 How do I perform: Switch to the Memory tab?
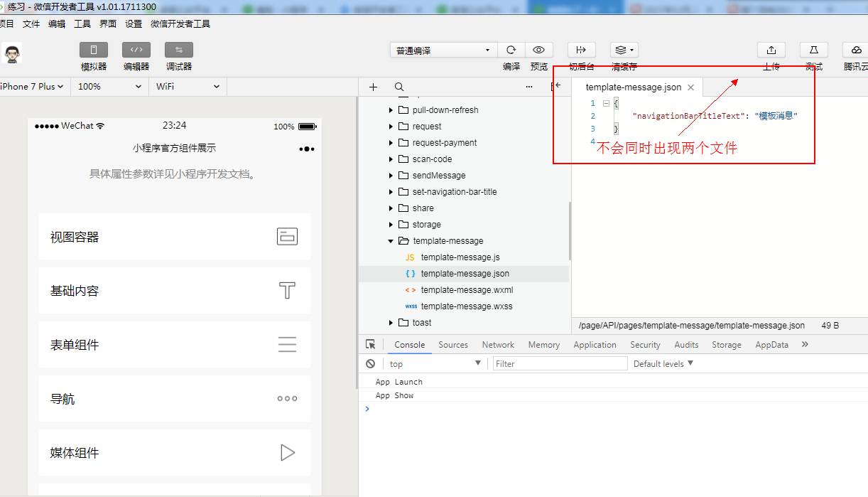[x=544, y=345]
